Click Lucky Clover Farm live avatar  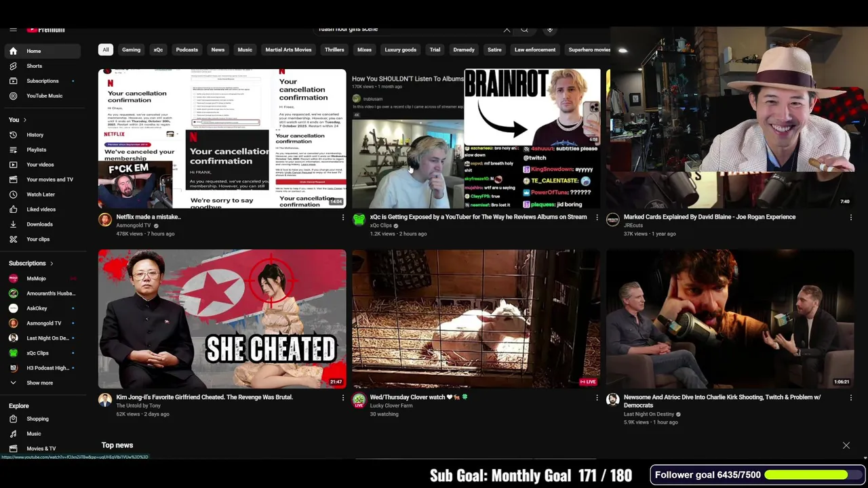pos(359,400)
